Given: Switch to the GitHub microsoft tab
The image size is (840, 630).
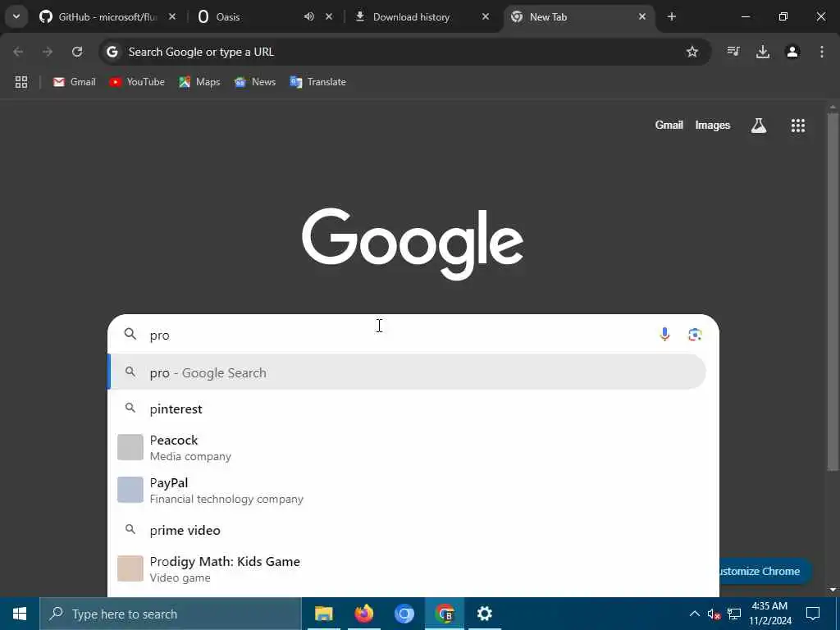Looking at the screenshot, I should 107,16.
